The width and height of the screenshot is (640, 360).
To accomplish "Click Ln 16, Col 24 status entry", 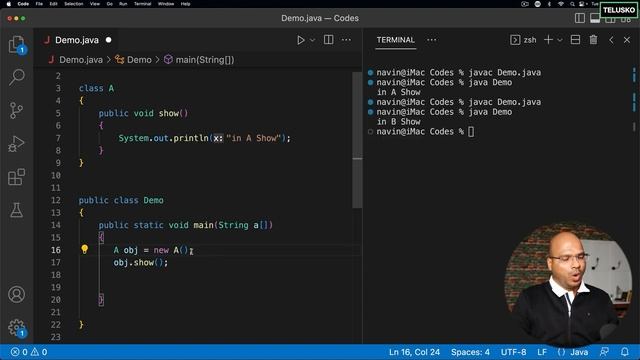I will (414, 352).
